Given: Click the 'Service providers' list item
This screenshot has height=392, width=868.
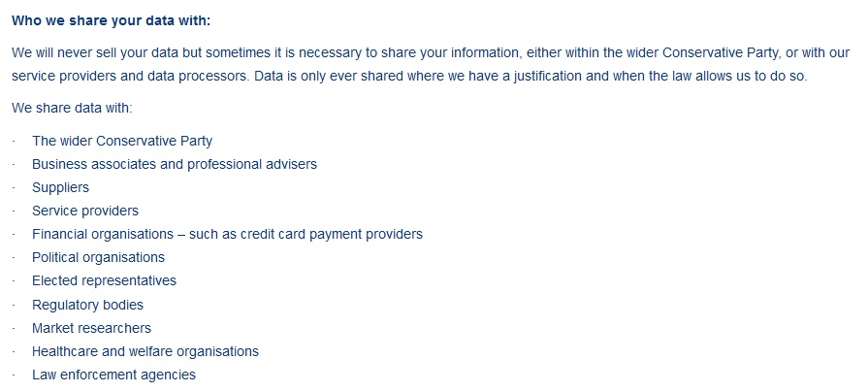Looking at the screenshot, I should (85, 211).
